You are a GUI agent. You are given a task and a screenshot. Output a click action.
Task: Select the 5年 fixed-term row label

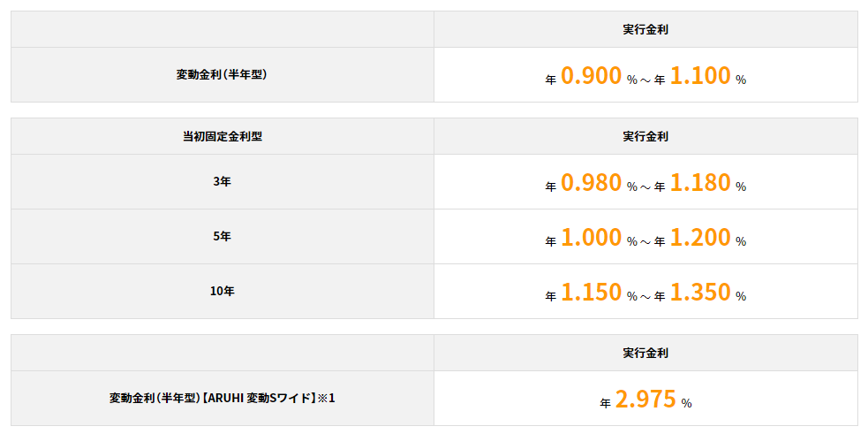click(x=222, y=236)
